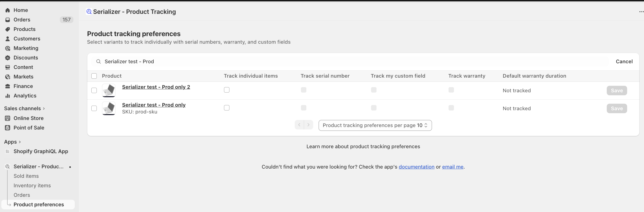Click the Orders inbox icon
The width and height of the screenshot is (644, 212).
[x=8, y=20]
